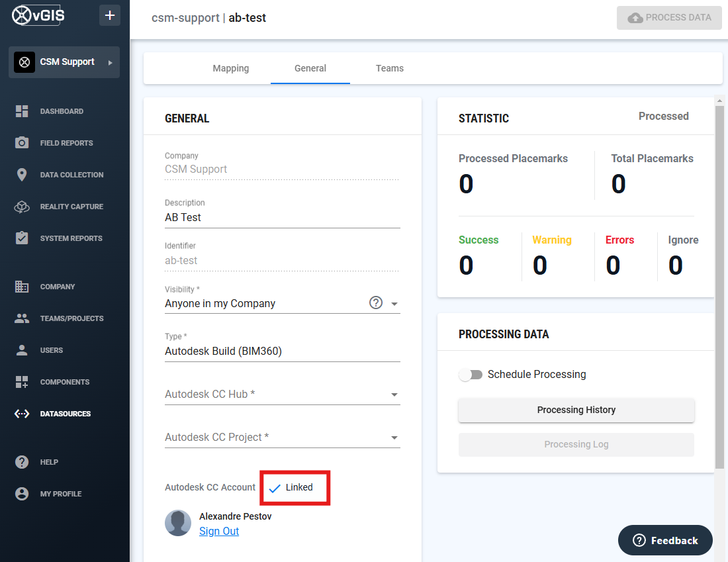The image size is (728, 562).
Task: Expand the CSM Support arrow
Action: [110, 63]
